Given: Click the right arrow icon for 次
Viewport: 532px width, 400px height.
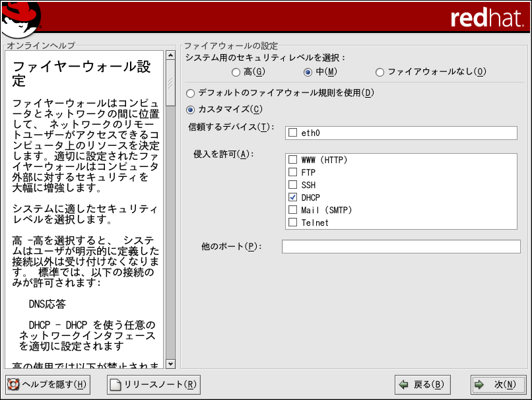Looking at the screenshot, I should [480, 384].
